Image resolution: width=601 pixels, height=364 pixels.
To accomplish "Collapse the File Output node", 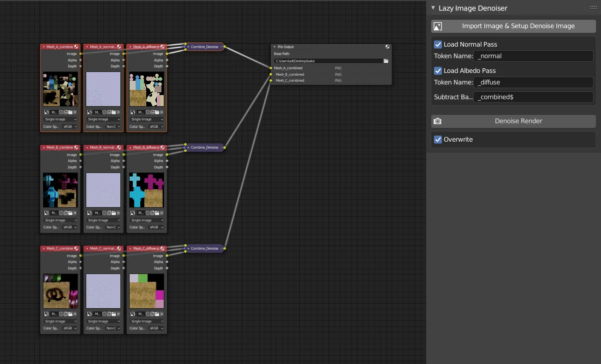I will pos(275,47).
